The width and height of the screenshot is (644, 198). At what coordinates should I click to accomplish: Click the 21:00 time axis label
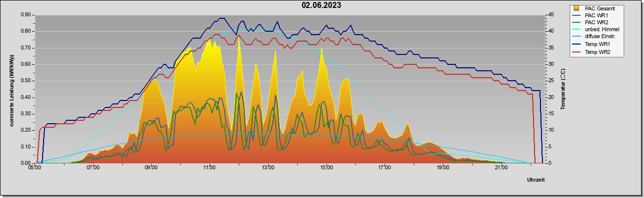[501, 168]
